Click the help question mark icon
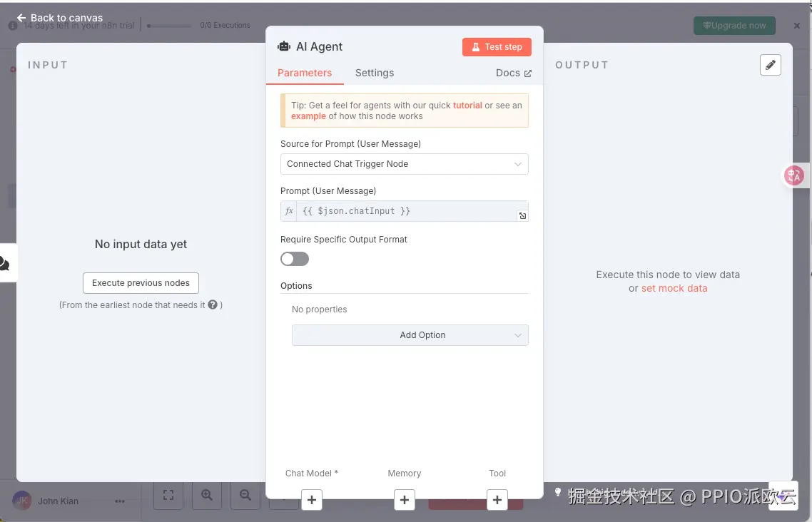The height and width of the screenshot is (522, 812). (x=213, y=304)
